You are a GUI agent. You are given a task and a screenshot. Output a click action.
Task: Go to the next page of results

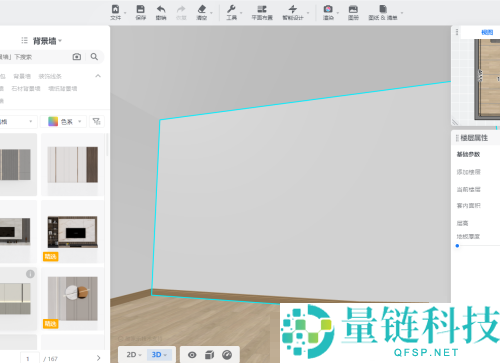(x=98, y=358)
